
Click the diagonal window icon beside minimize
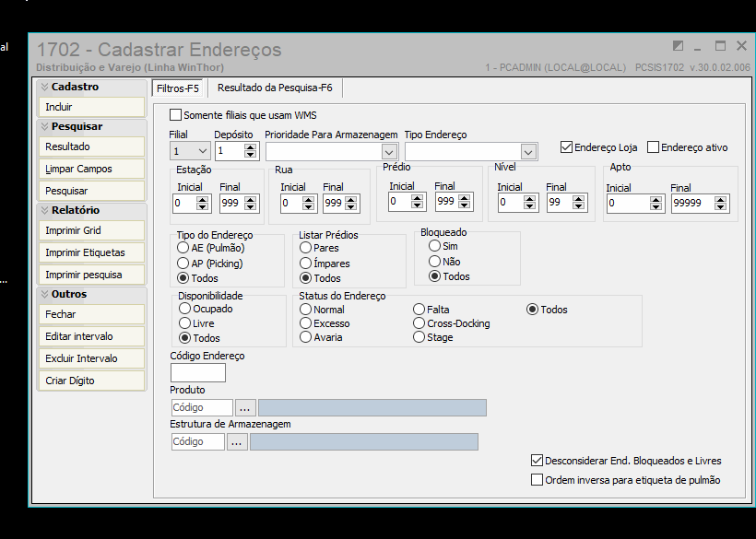point(678,46)
